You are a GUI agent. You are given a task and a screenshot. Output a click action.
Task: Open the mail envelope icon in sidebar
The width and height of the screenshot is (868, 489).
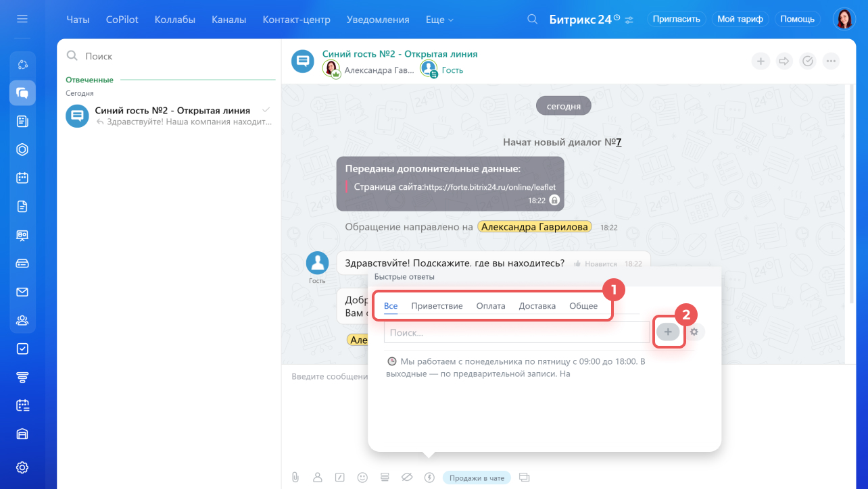click(x=22, y=292)
